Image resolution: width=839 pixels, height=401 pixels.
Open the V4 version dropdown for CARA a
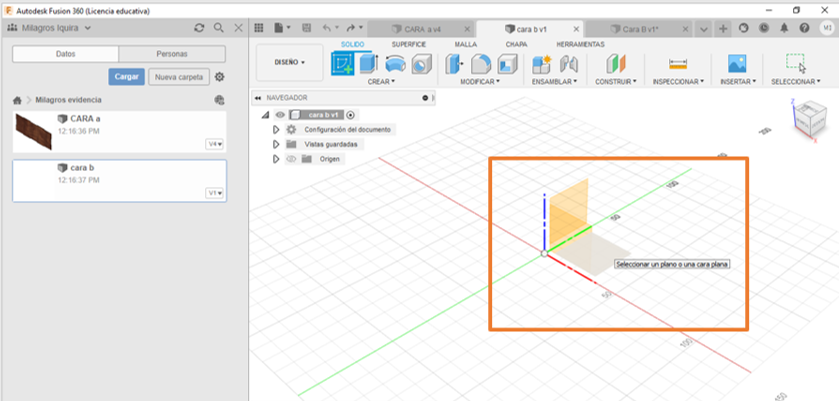[216, 144]
